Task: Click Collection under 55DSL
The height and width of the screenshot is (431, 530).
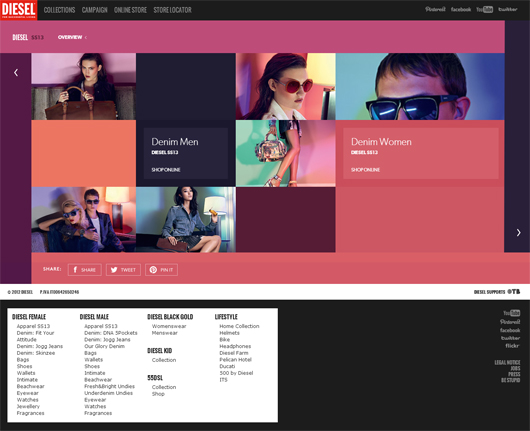Action: [164, 387]
